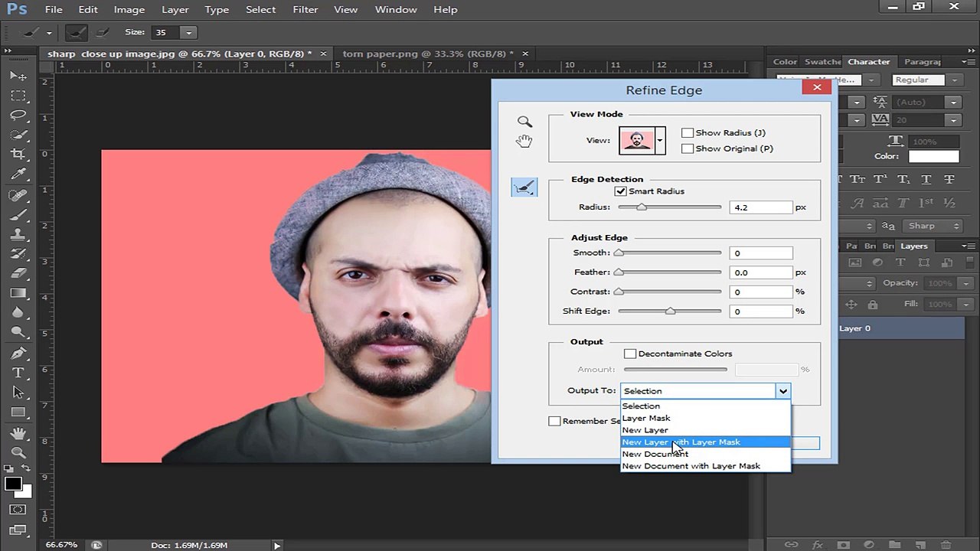Open the View mode thumbnail dropdown
Screen dimensions: 980x551
click(x=660, y=141)
